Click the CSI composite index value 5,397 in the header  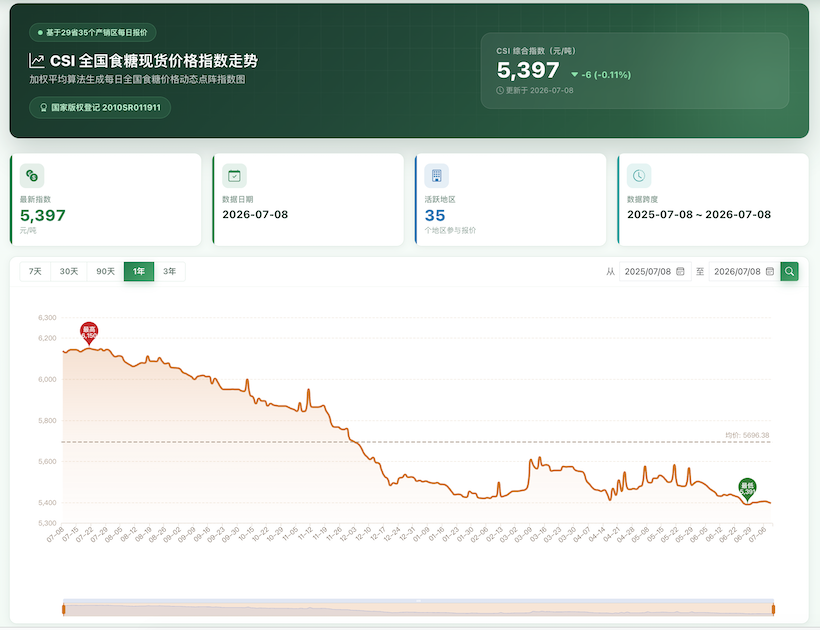tap(528, 70)
